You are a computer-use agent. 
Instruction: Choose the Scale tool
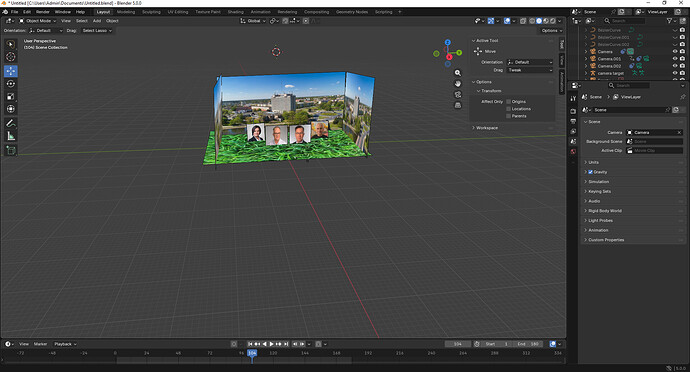point(11,96)
